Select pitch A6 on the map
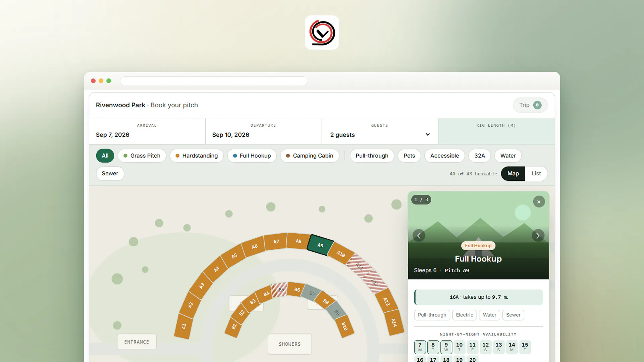Image resolution: width=644 pixels, height=362 pixels. pos(255,246)
